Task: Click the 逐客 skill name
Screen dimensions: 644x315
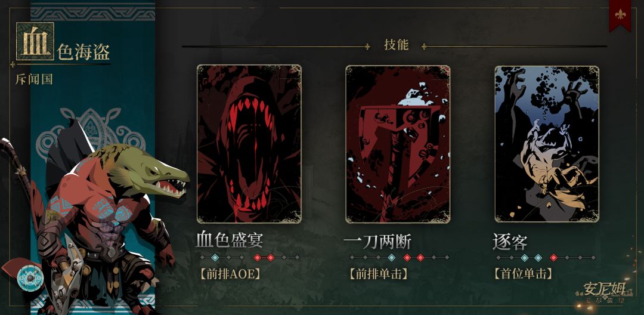Action: 510,242
